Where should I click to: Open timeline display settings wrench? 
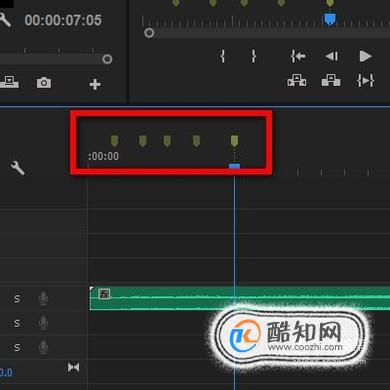tap(17, 167)
